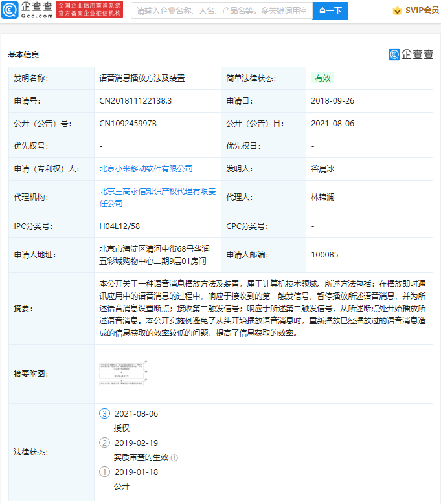Viewport: 441px width, 504px height.
Task: Open 北京三高永信知识产权代理 agency link
Action: (157, 197)
